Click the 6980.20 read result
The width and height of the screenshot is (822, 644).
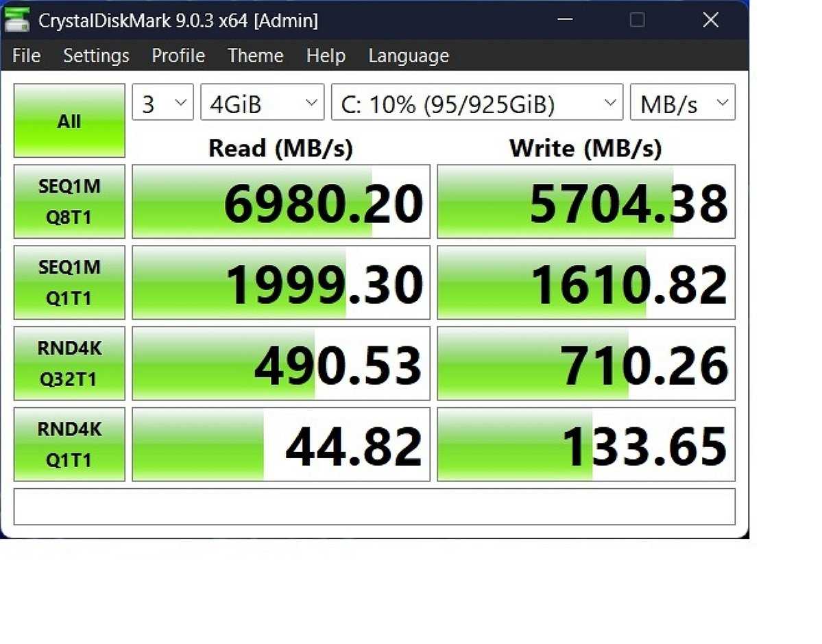[x=281, y=202]
